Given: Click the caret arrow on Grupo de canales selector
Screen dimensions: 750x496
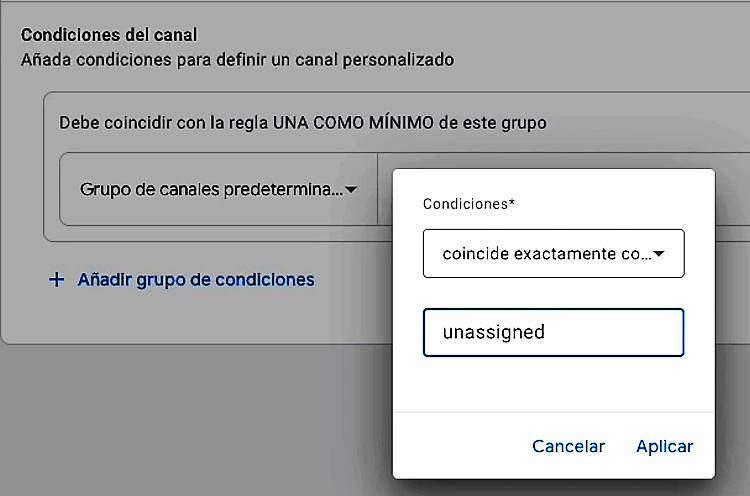Looking at the screenshot, I should 352,189.
